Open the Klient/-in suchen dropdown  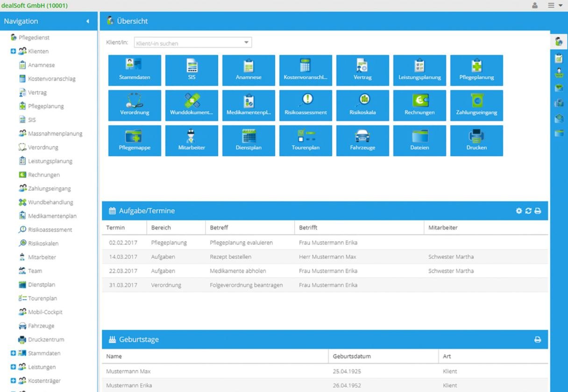(246, 42)
